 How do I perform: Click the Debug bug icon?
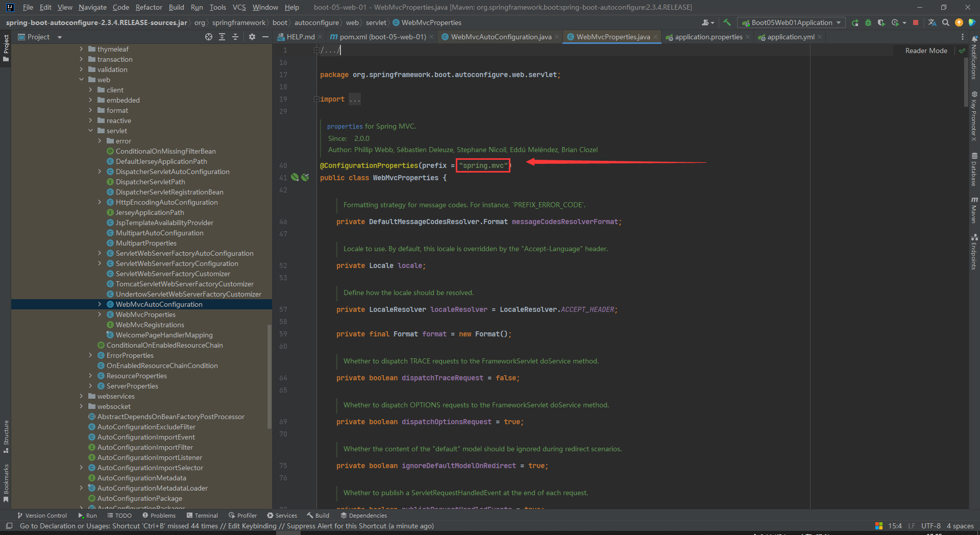click(868, 22)
